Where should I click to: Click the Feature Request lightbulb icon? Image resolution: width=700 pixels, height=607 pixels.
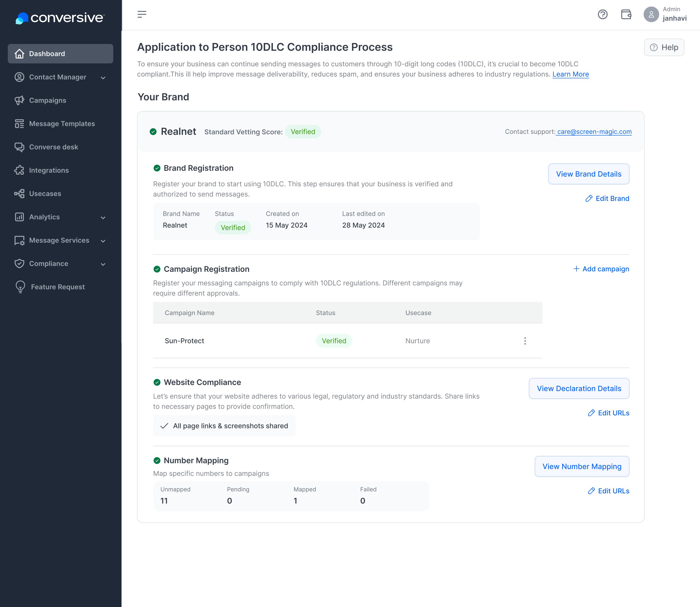20,287
